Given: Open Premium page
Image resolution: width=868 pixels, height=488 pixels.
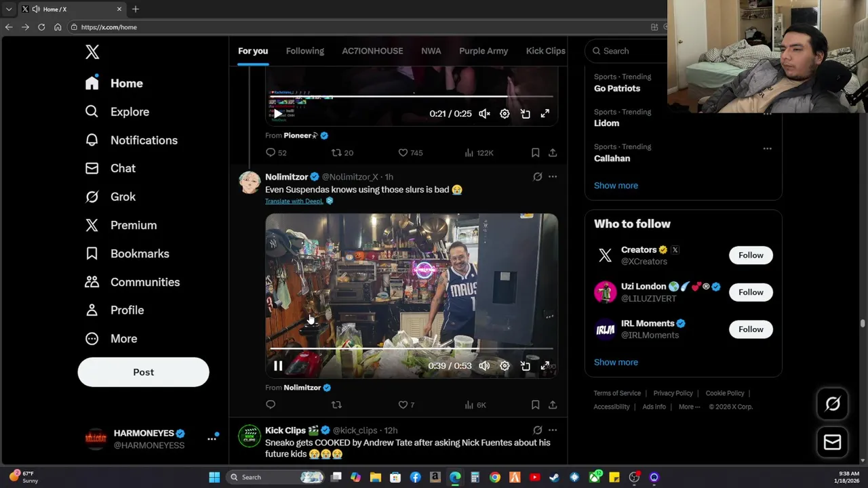Looking at the screenshot, I should click(x=121, y=225).
